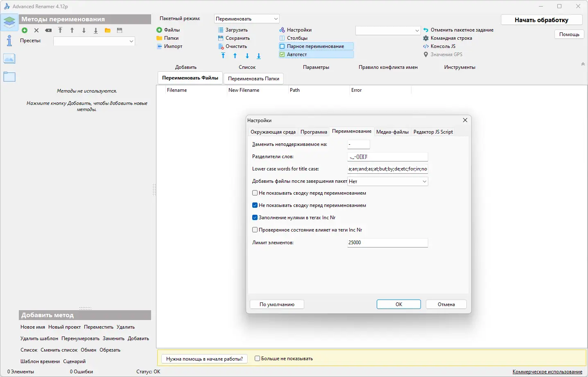The height and width of the screenshot is (377, 588).
Task: Click Отмена in settings dialog
Action: tap(446, 304)
